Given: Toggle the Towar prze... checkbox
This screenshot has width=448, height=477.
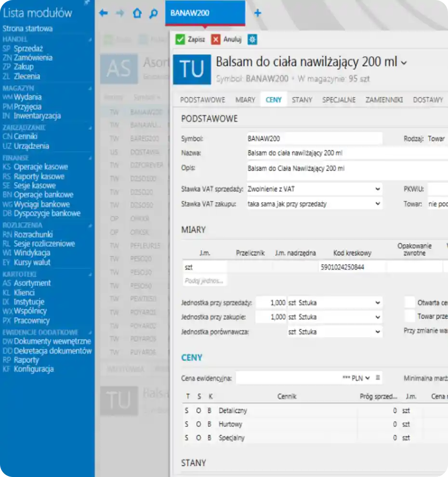Looking at the screenshot, I should point(409,317).
